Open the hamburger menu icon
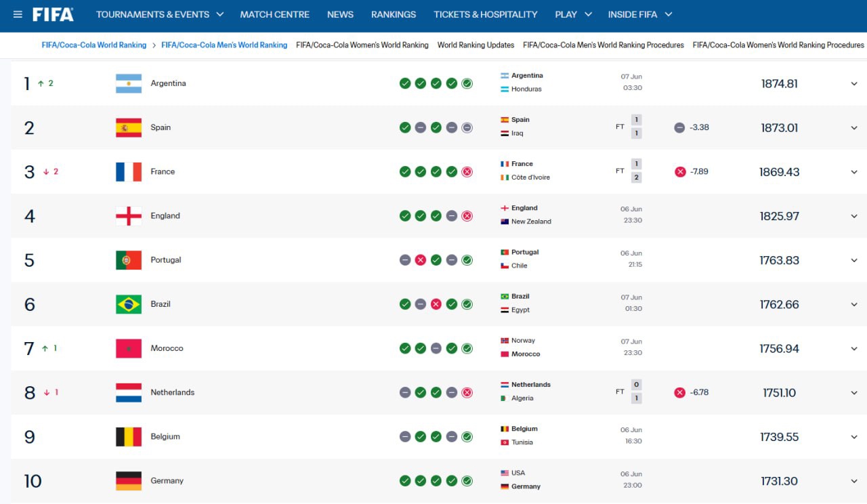This screenshot has height=504, width=867. (x=18, y=14)
